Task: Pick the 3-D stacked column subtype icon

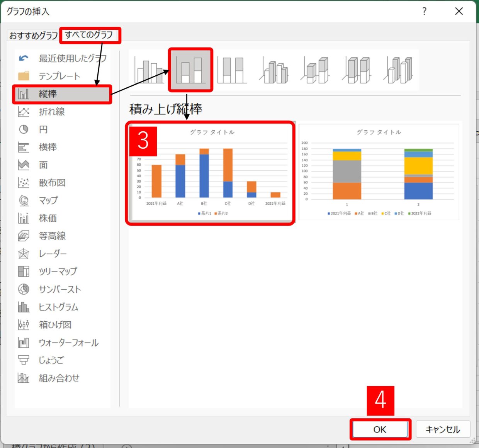Action: tap(316, 71)
